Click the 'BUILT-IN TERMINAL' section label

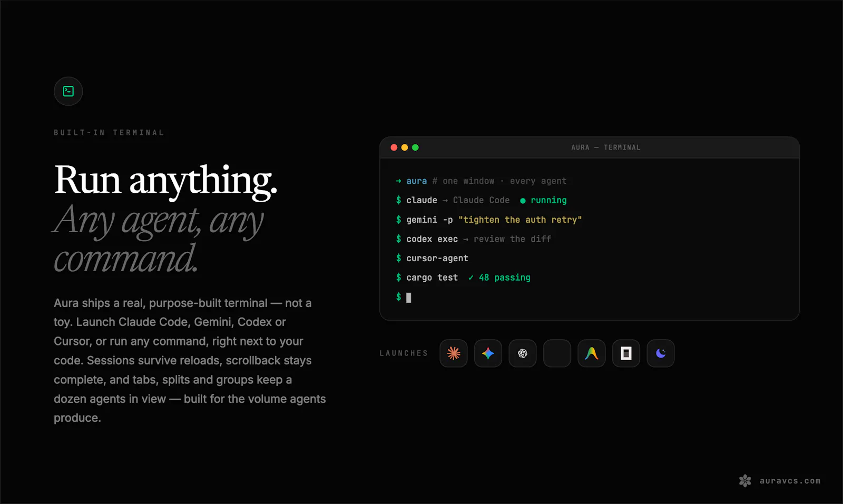point(109,133)
